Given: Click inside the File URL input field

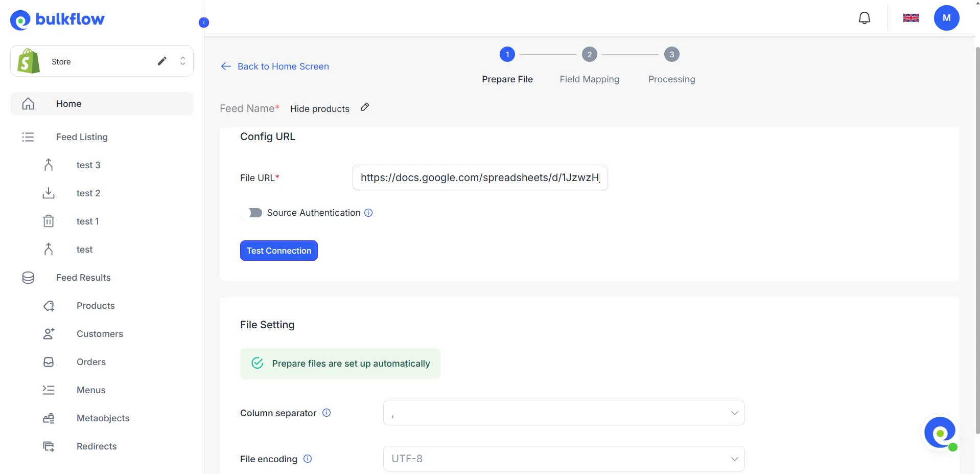Looking at the screenshot, I should click(480, 177).
